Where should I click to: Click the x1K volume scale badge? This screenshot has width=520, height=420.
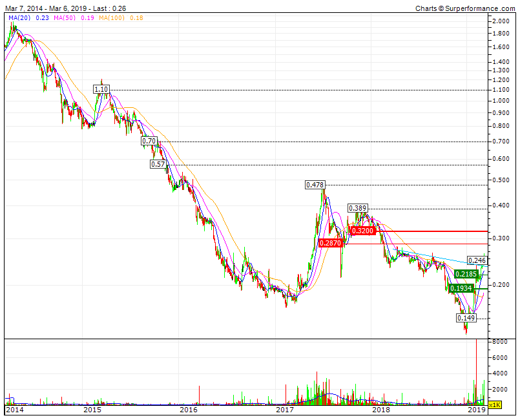[x=495, y=404]
